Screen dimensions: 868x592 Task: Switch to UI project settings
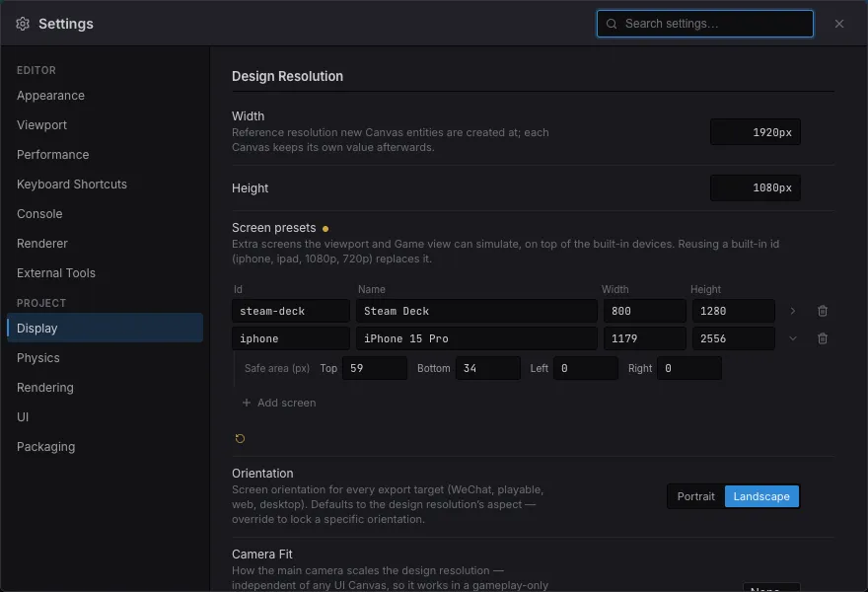[x=105, y=417]
